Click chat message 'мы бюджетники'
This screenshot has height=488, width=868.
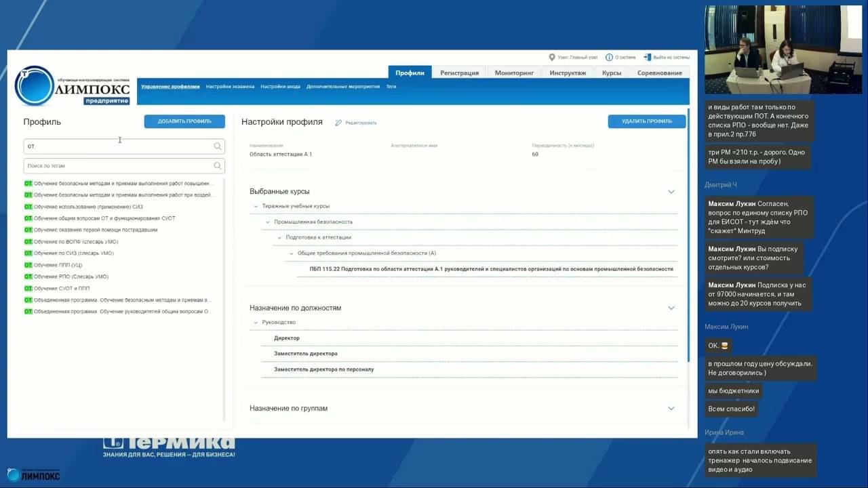click(733, 391)
